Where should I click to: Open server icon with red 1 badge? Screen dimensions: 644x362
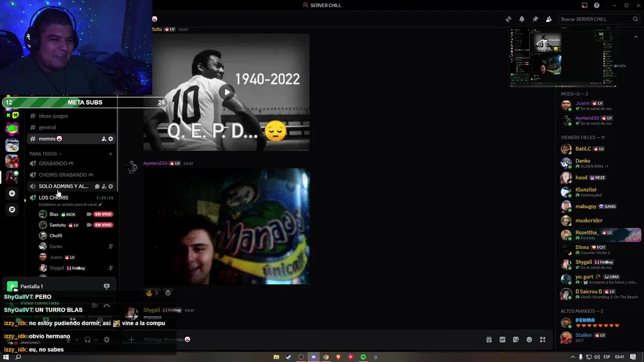12,161
